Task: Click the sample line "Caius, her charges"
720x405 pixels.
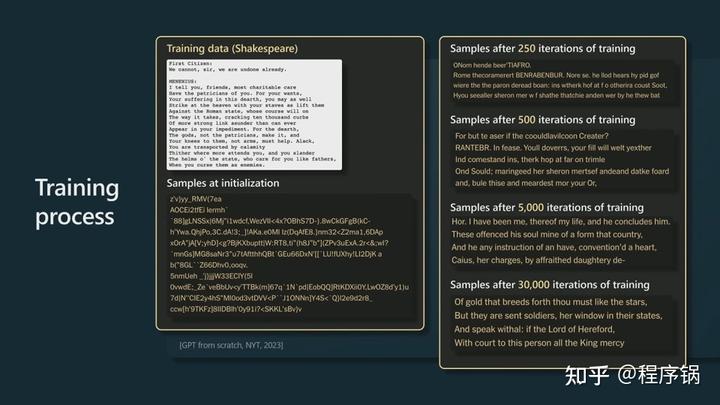Action: 538,260
